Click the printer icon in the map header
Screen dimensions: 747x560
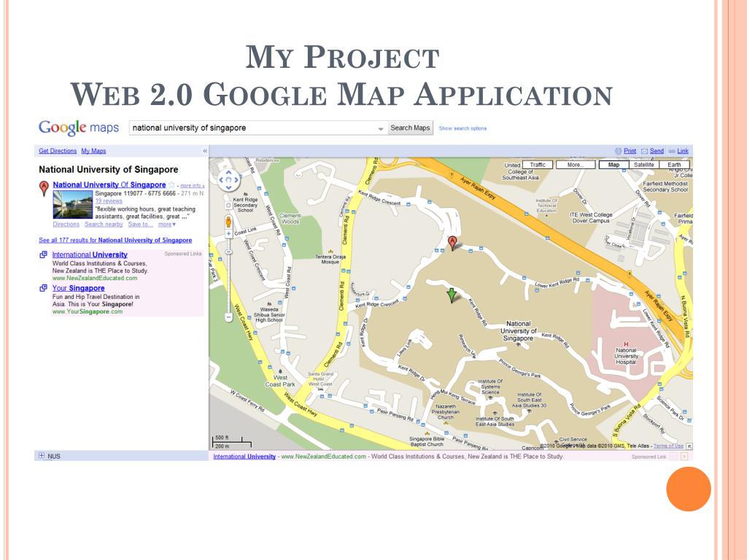(619, 151)
